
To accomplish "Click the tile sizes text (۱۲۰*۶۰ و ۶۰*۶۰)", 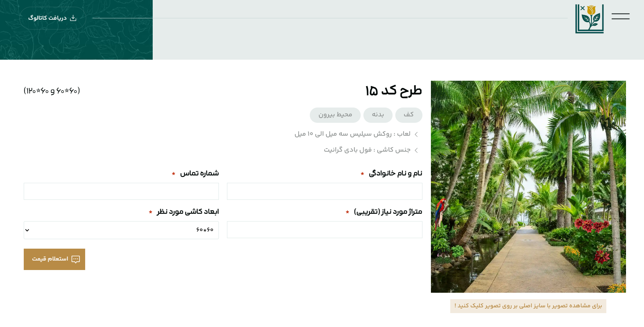I will tap(52, 91).
